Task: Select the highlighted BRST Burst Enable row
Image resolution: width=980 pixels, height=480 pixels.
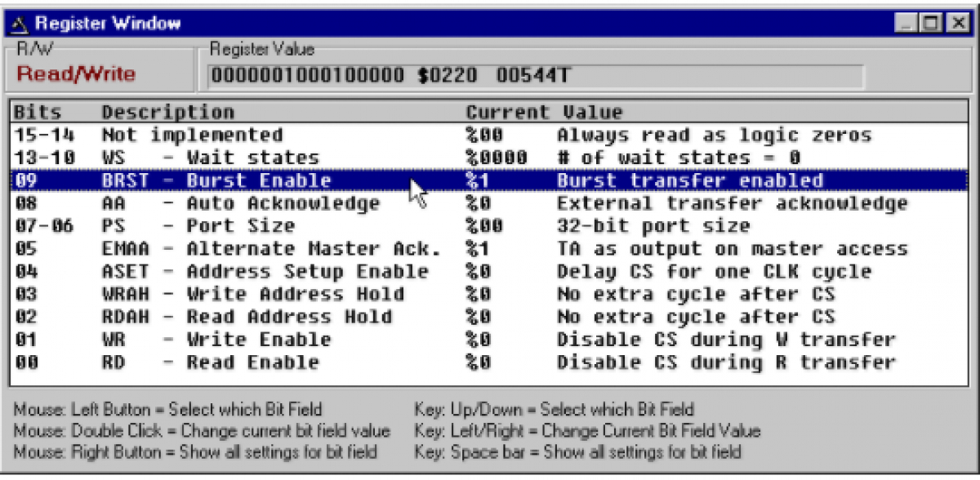Action: [216, 180]
